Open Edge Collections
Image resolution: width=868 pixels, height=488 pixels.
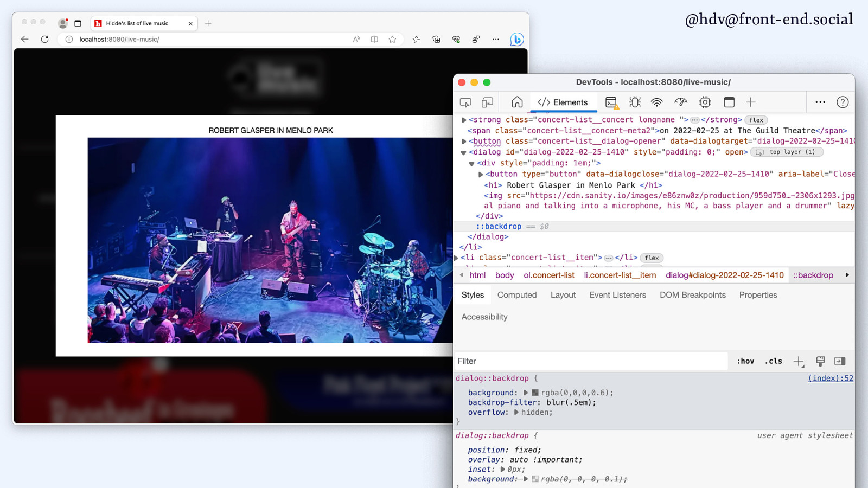coord(436,39)
